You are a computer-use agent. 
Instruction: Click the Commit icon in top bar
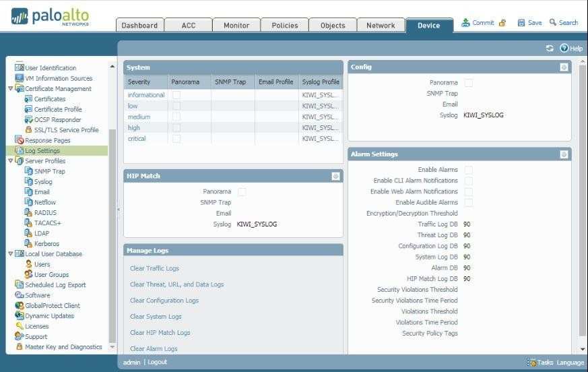[x=465, y=22]
